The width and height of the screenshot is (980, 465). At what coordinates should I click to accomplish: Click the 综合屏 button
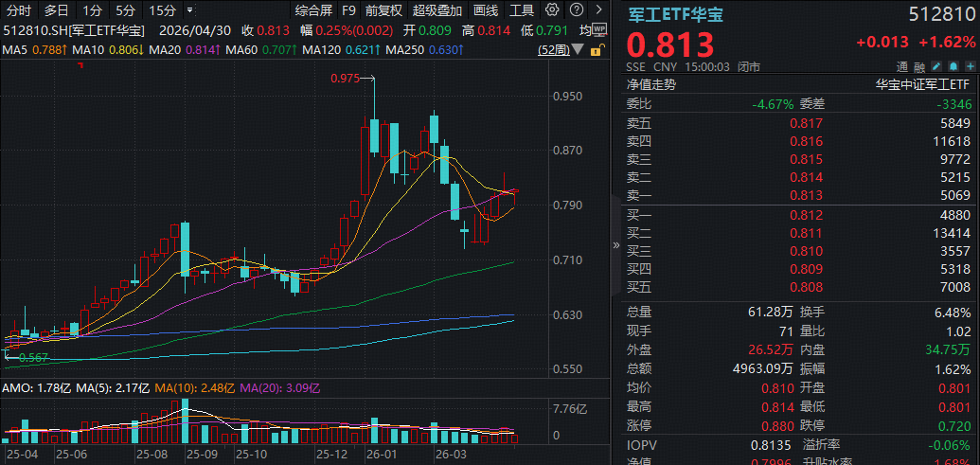pyautogui.click(x=313, y=11)
